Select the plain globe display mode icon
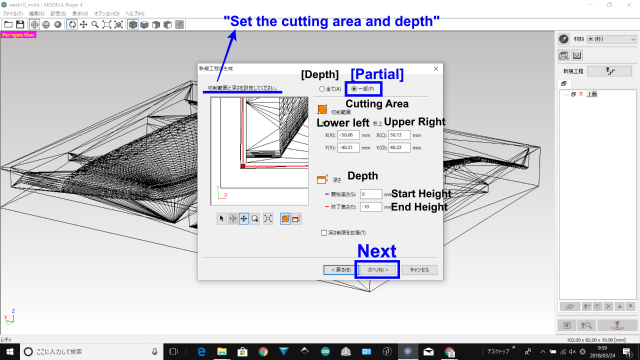This screenshot has height=360, width=640. pyautogui.click(x=46, y=24)
